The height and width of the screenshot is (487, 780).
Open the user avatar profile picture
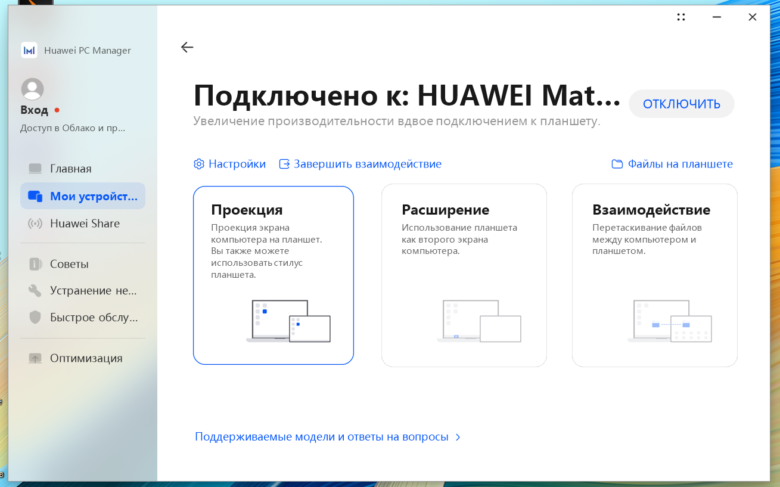(x=32, y=89)
